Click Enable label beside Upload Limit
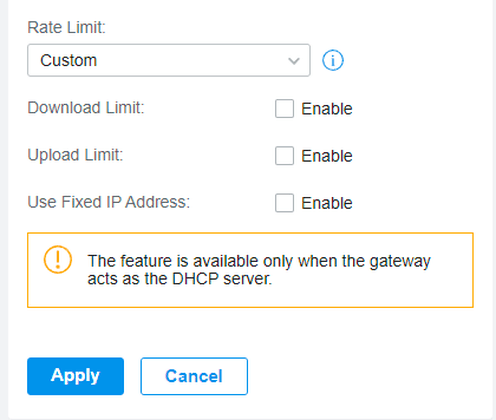Screen dimensions: 496x420 [x=327, y=156]
